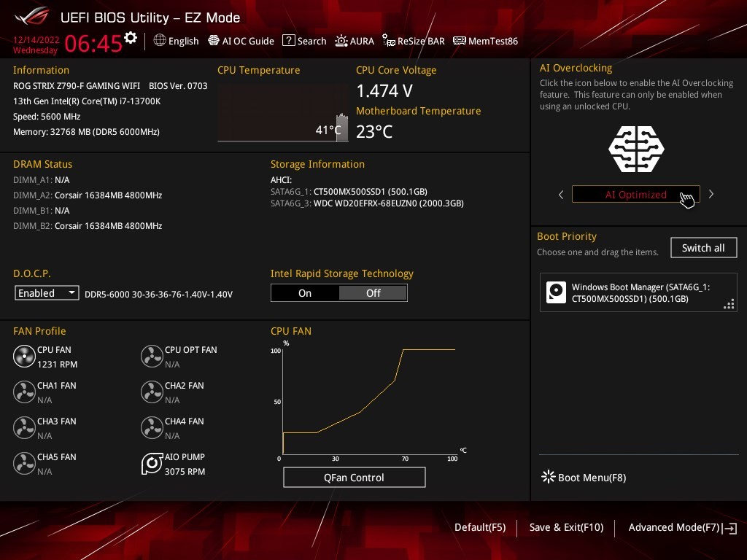Turn Intel Rapid Storage Technology On

305,293
